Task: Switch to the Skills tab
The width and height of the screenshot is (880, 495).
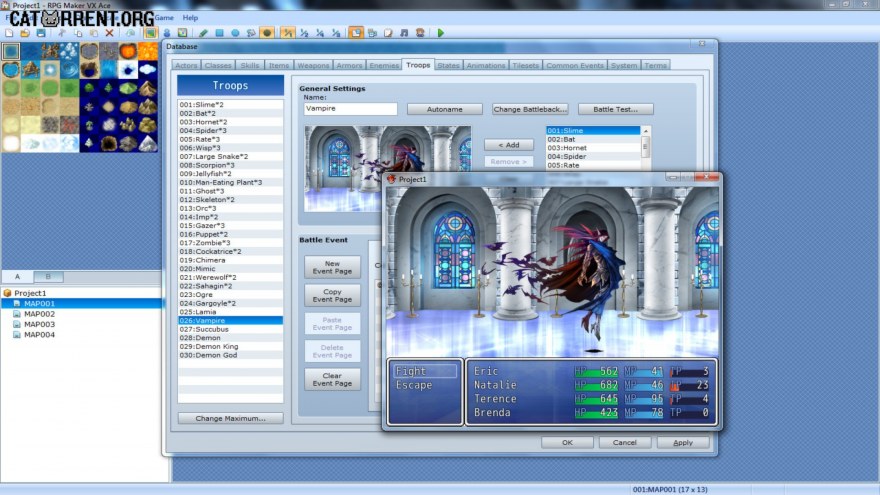Action: (x=250, y=66)
